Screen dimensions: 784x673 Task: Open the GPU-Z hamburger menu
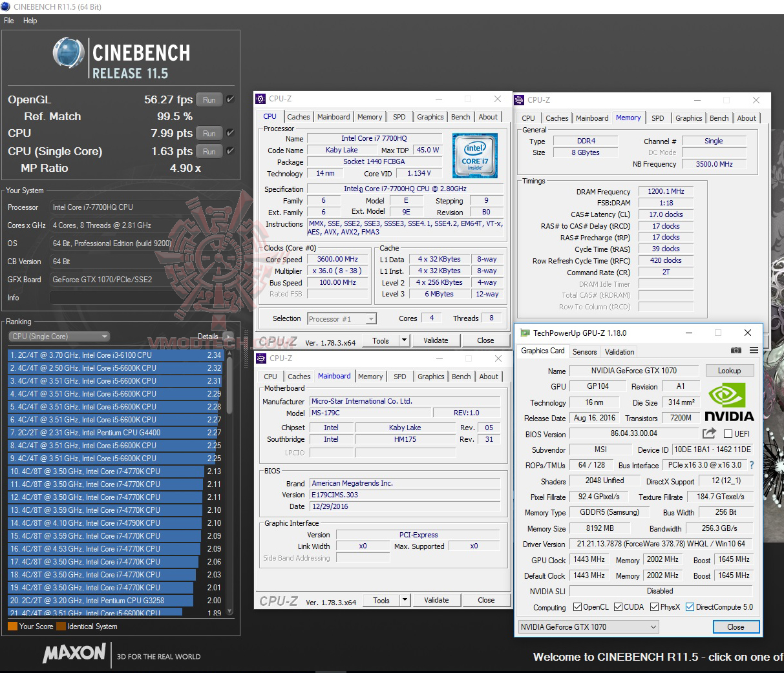[753, 350]
